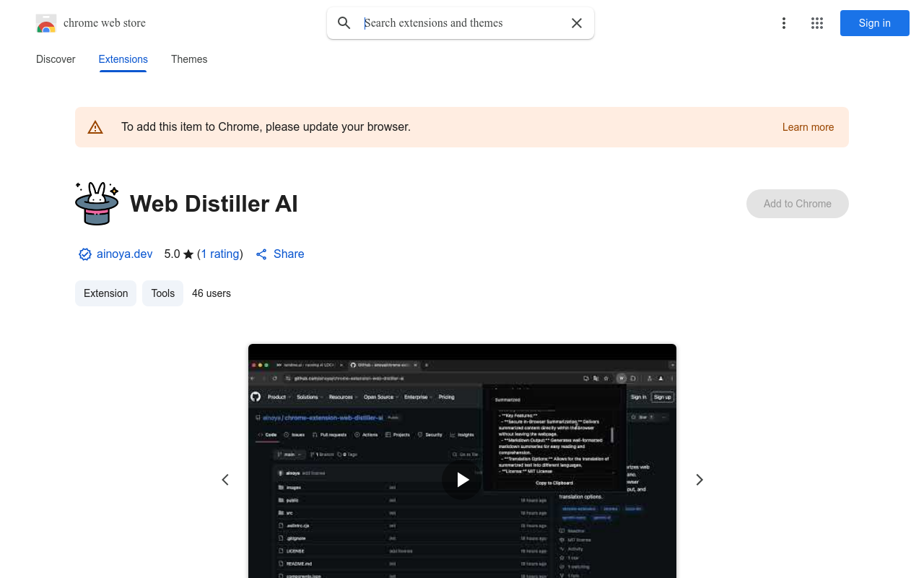The height and width of the screenshot is (578, 924).
Task: Click the Tools category chip
Action: pos(162,293)
